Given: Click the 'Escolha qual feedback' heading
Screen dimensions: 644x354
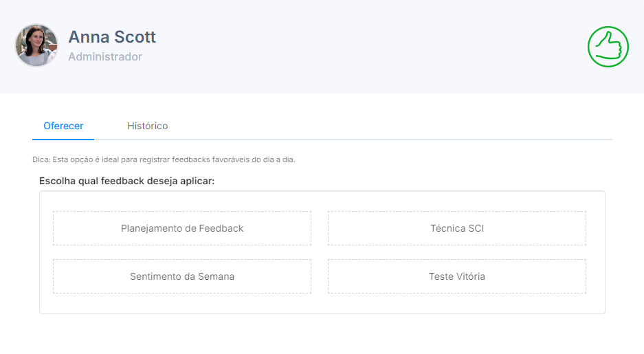Looking at the screenshot, I should 127,181.
